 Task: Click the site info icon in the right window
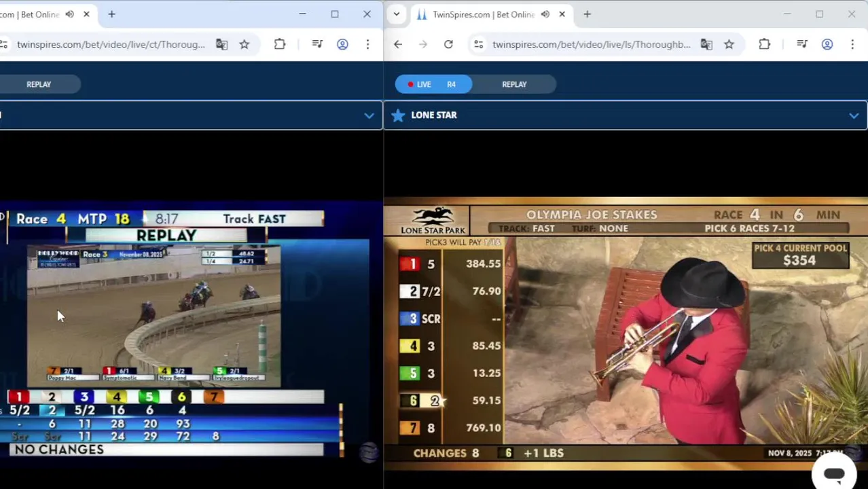(x=479, y=44)
